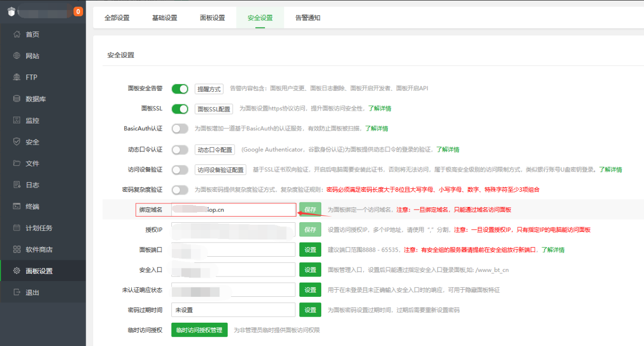
Task: Click the shield icon beside 安全
Action: pos(17,142)
